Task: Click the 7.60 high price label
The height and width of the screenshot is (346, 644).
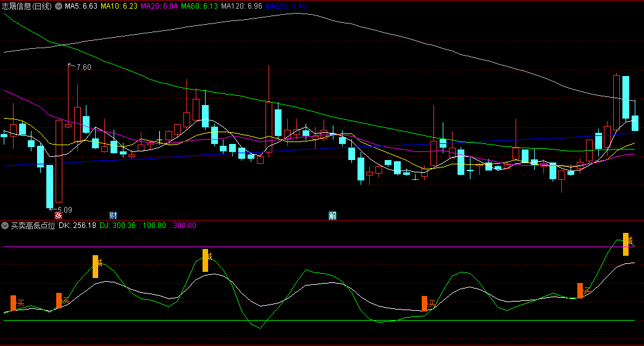Action: pyautogui.click(x=83, y=67)
